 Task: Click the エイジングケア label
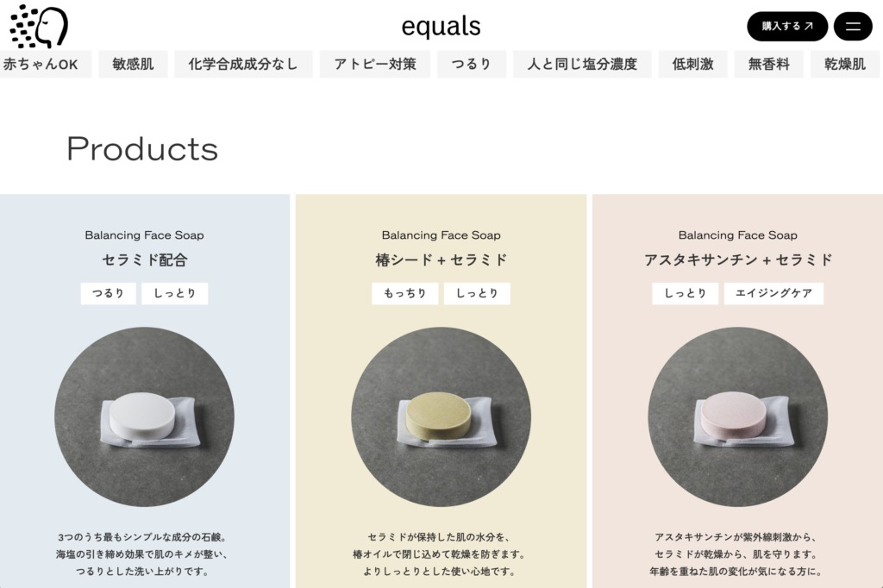tap(773, 293)
